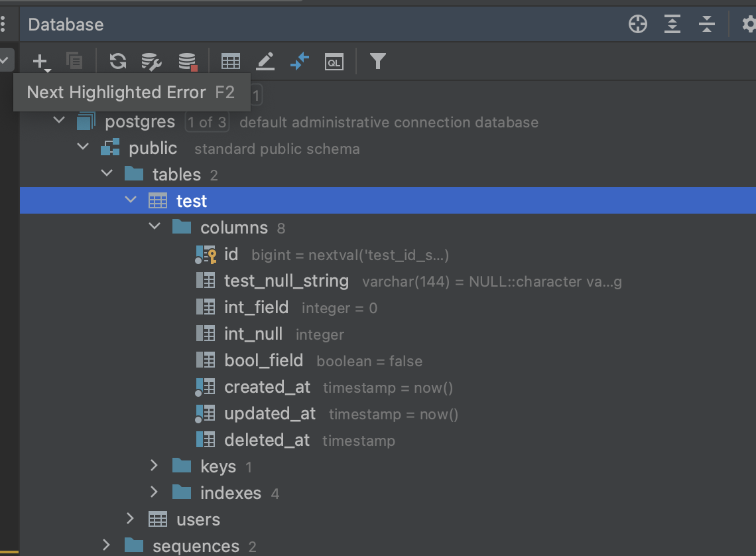The height and width of the screenshot is (556, 756).
Task: Expand the keys folder
Action: tap(155, 466)
